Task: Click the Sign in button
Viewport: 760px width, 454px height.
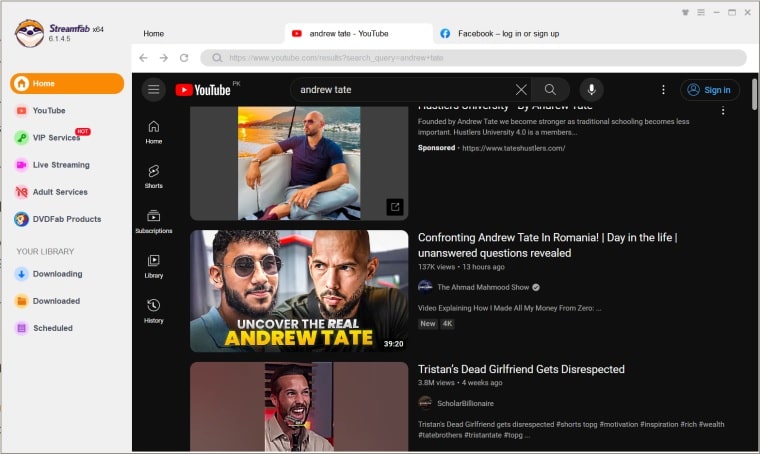Action: [710, 90]
